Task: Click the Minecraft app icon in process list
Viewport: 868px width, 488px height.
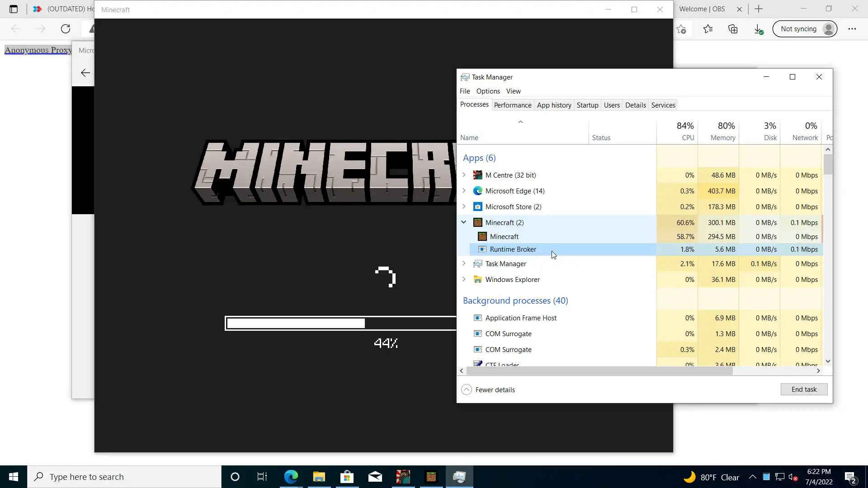Action: 477,222
